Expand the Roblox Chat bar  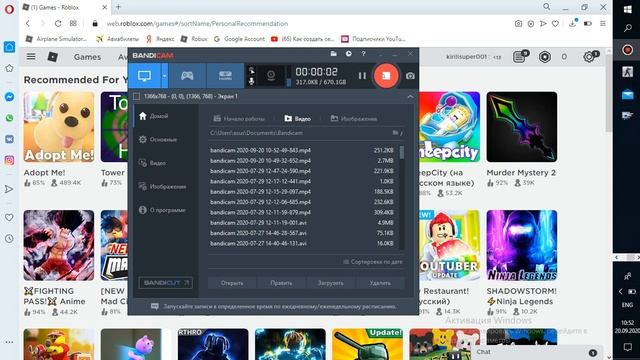538,352
